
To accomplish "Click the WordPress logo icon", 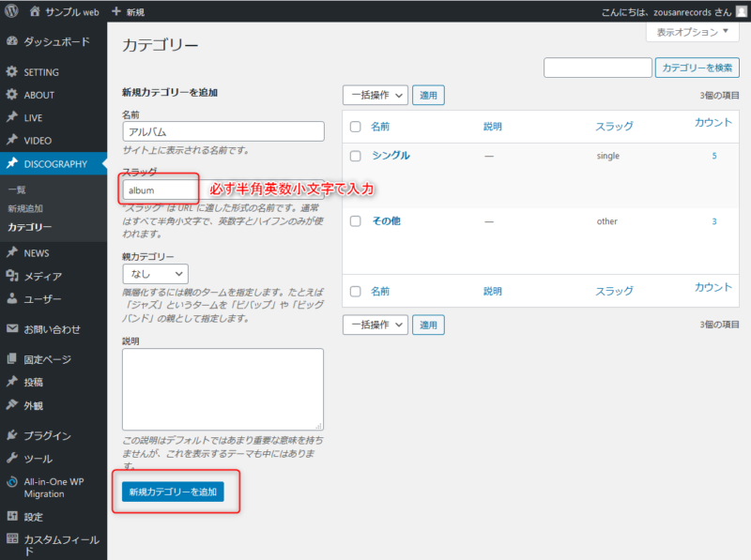I will [11, 11].
